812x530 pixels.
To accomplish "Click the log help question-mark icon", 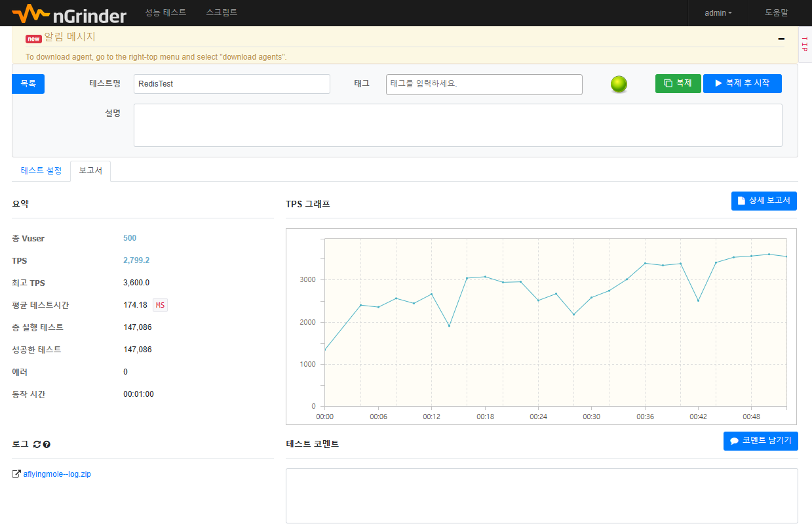I will pos(47,444).
